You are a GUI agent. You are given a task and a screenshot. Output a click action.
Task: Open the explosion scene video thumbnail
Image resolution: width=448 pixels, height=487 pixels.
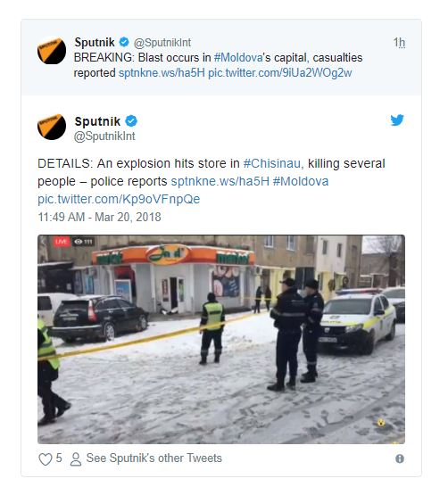click(221, 339)
